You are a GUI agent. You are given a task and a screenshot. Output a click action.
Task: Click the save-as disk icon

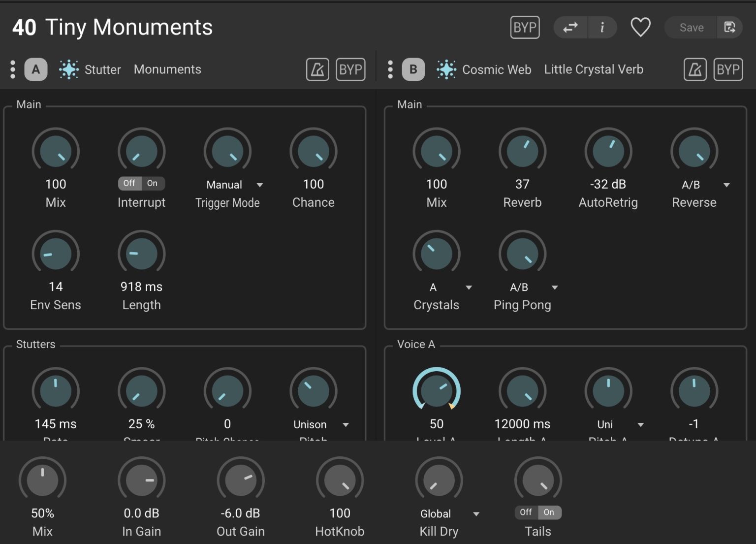(730, 28)
